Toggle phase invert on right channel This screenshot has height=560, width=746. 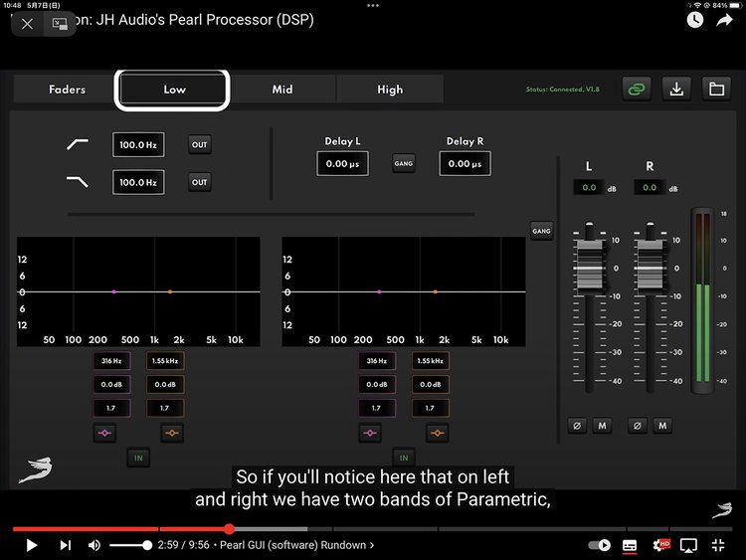tap(638, 426)
